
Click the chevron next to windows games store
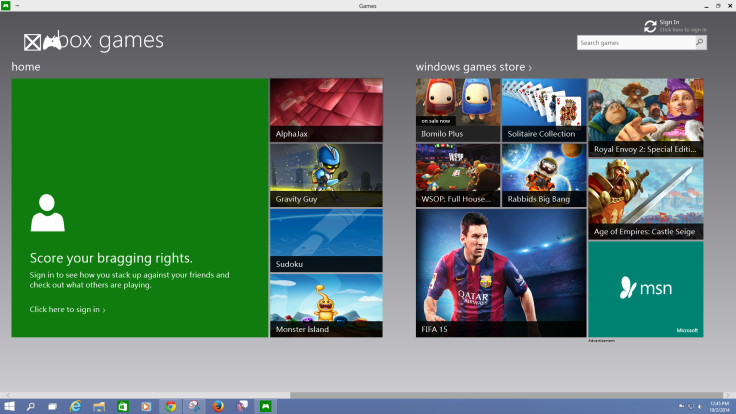(x=530, y=68)
